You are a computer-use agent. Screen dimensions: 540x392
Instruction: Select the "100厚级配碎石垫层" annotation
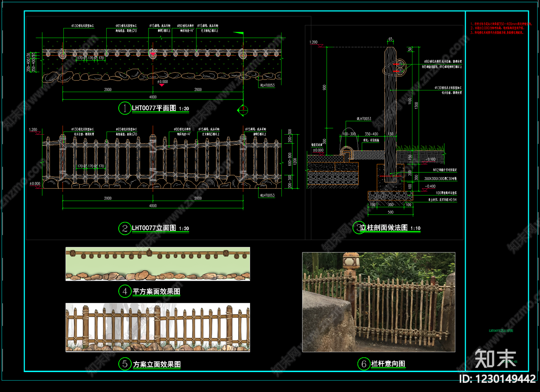[x=446, y=193]
